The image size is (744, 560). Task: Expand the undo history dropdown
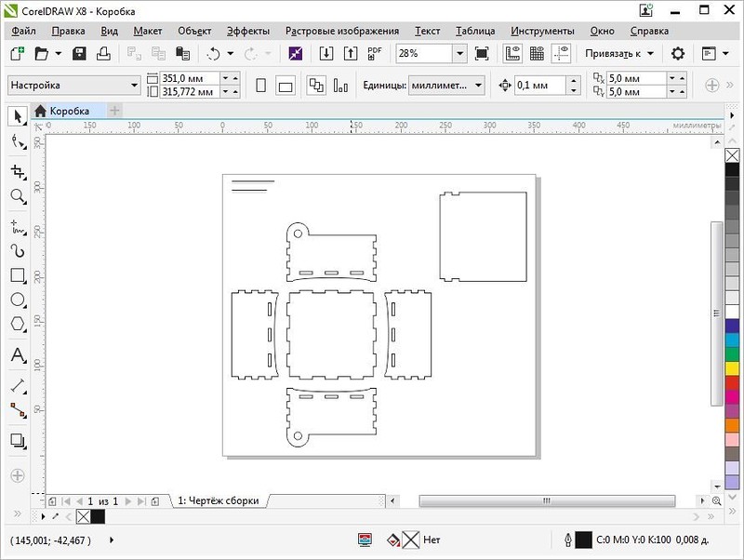point(230,53)
